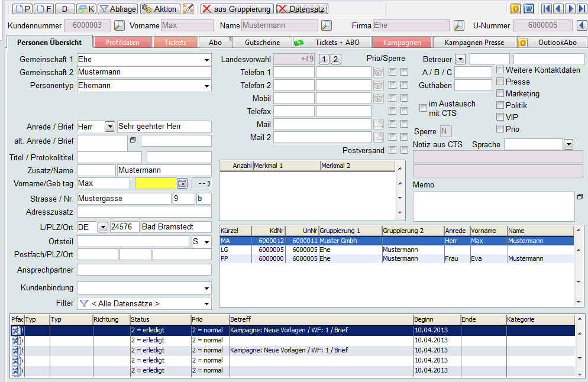Click into the Memo text box
588x382 pixels.
(x=493, y=206)
